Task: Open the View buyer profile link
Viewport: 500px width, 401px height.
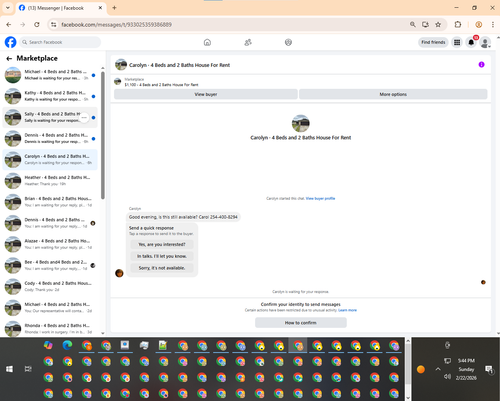Action: 320,198
